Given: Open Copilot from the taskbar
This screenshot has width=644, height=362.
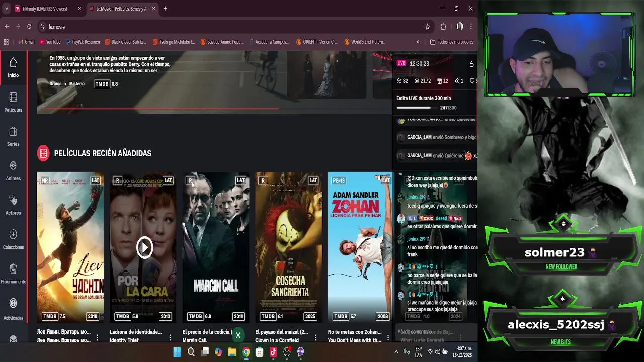Looking at the screenshot, I should pyautogui.click(x=218, y=352).
